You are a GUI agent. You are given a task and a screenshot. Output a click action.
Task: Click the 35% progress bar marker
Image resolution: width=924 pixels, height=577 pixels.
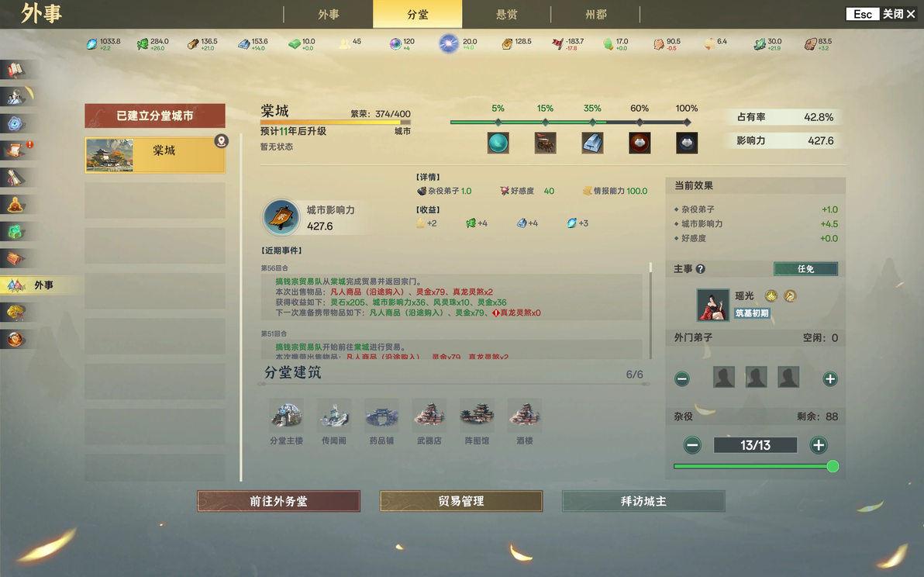point(592,122)
